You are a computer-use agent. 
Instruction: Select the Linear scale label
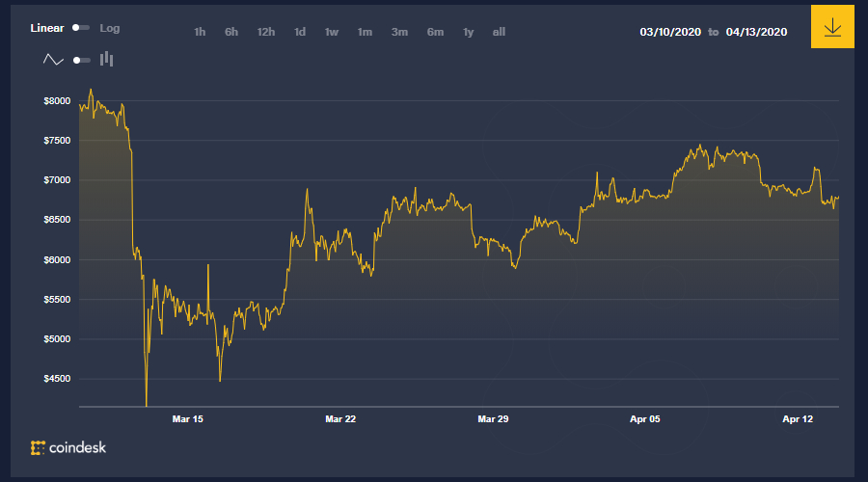47,29
